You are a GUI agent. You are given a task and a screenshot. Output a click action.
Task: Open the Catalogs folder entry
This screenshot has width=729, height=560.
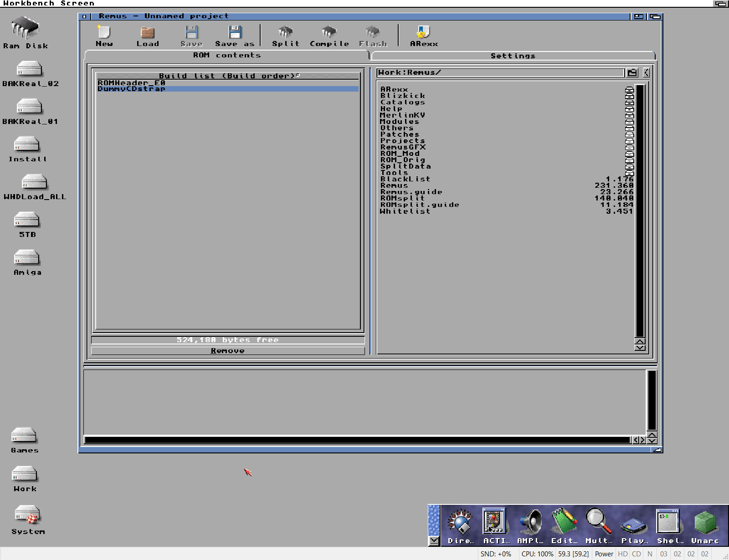(507, 103)
